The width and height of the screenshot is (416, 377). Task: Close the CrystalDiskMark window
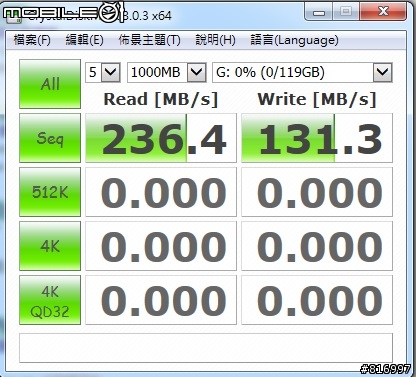tap(383, 12)
